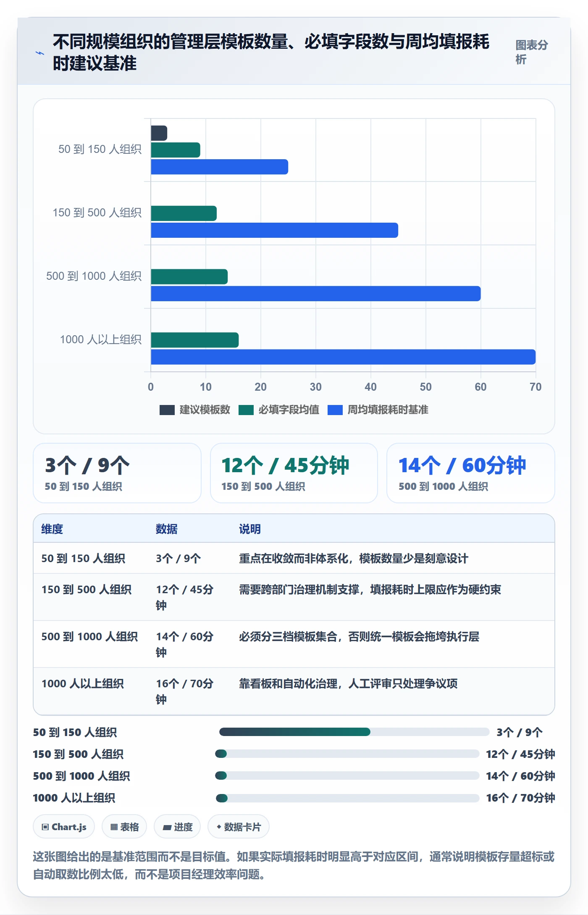588x915 pixels.
Task: Click the footer note starting 这张图给出的是基准范围
Action: 294,865
